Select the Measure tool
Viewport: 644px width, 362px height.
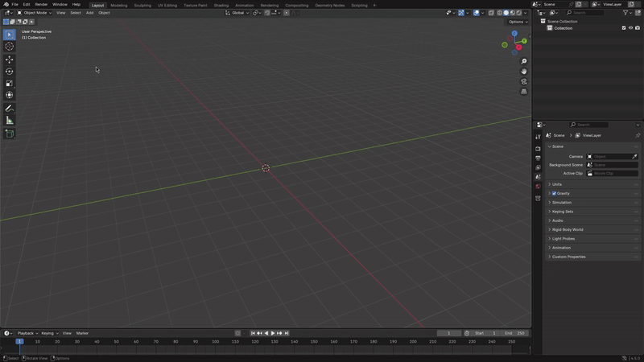(9, 121)
